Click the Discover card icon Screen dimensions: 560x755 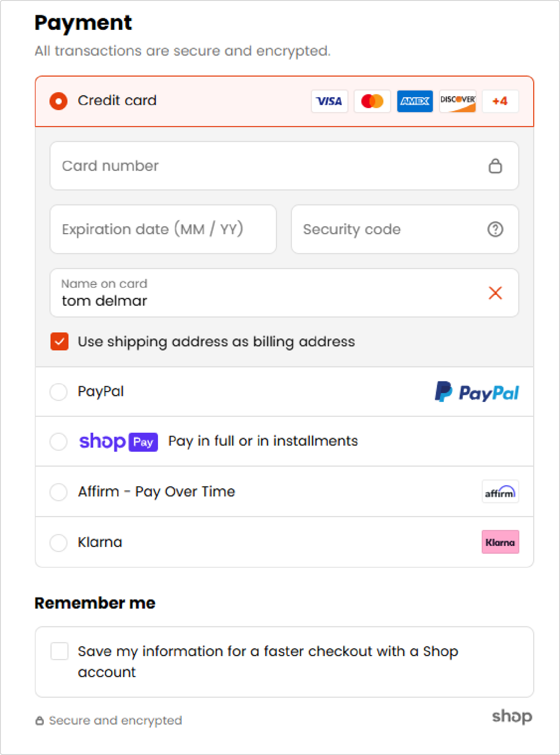(457, 101)
